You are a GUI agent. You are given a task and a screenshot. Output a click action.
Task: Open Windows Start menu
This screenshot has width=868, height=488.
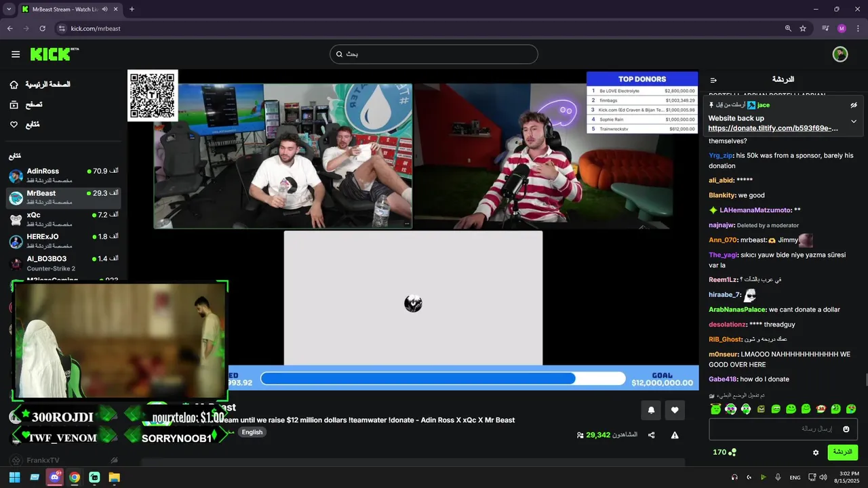point(14,477)
